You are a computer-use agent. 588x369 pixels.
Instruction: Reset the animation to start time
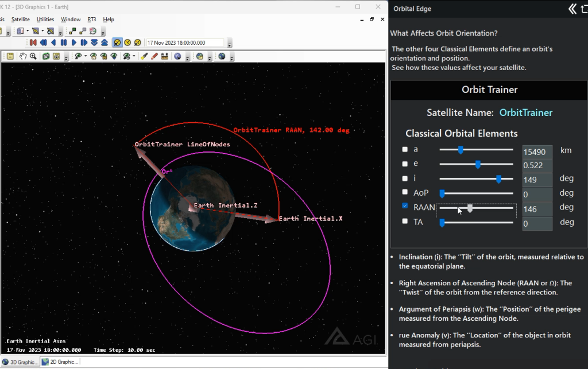tap(33, 42)
